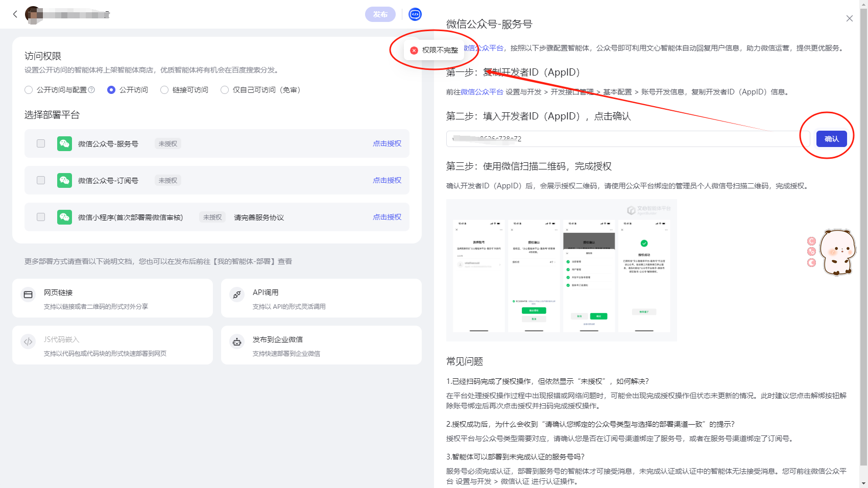Close the 微信公众号-服务号 side panel
The width and height of the screenshot is (868, 488).
850,18
